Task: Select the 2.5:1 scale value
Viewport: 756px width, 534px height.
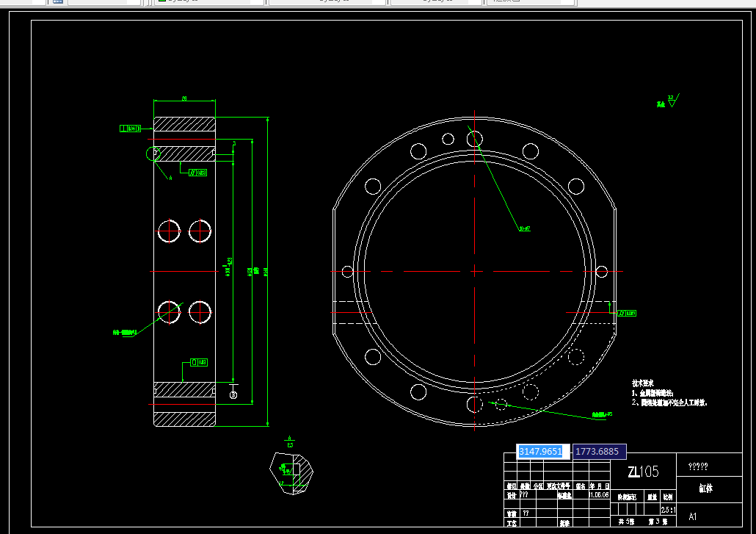Action: (x=668, y=510)
